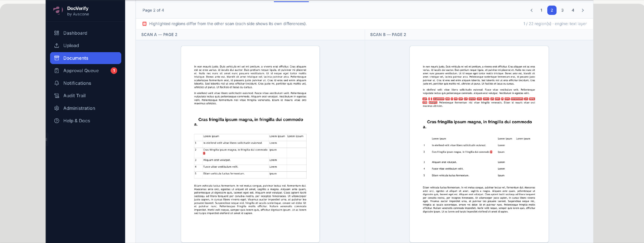Click the "Cras fringilla" heading in Scan B
Image resolution: width=644 pixels, height=243 pixels.
(x=478, y=124)
